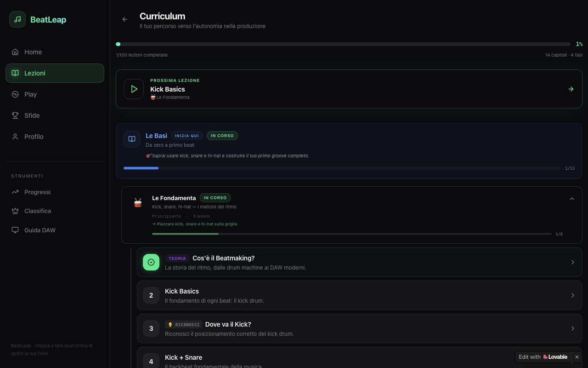Screen dimensions: 588x368
Task: Click the Sfide trophy icon
Action: tap(15, 115)
